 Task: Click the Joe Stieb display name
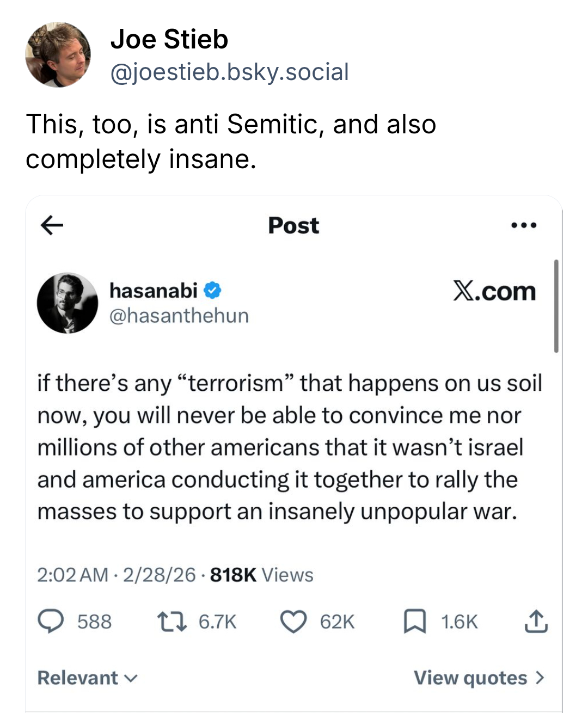tap(169, 39)
